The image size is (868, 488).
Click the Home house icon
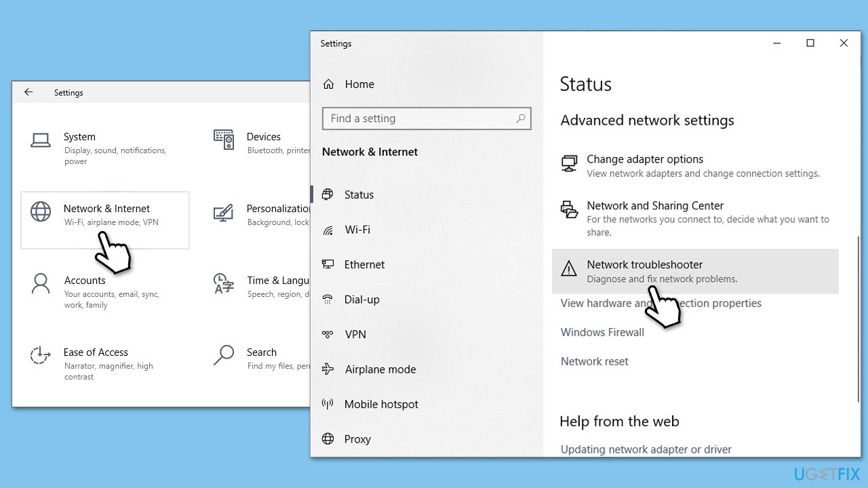(x=329, y=84)
